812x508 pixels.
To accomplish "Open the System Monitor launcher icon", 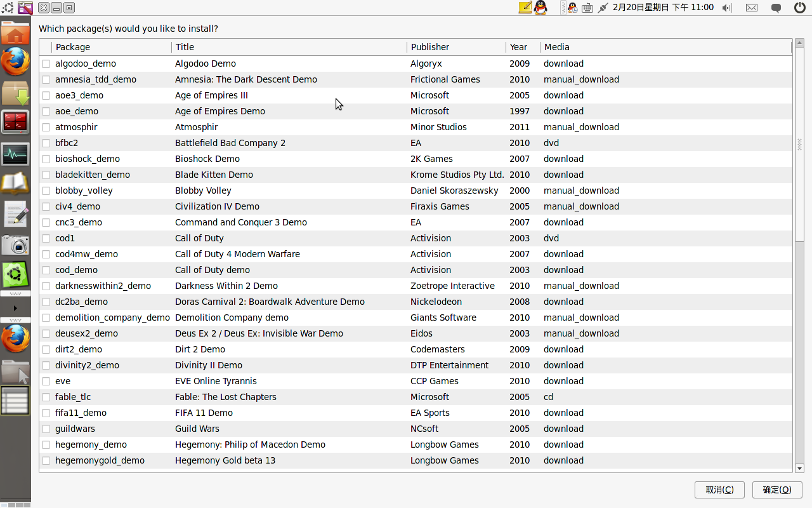I will 15,154.
